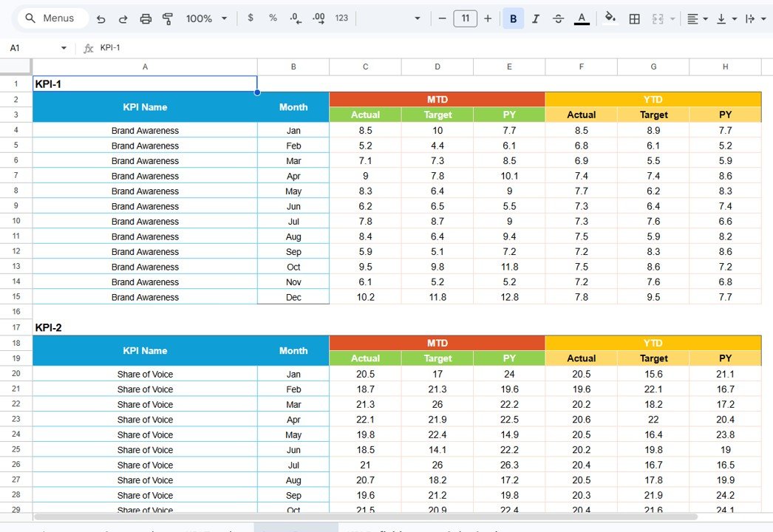773x532 pixels.
Task: Apply percent format icon
Action: coord(273,18)
